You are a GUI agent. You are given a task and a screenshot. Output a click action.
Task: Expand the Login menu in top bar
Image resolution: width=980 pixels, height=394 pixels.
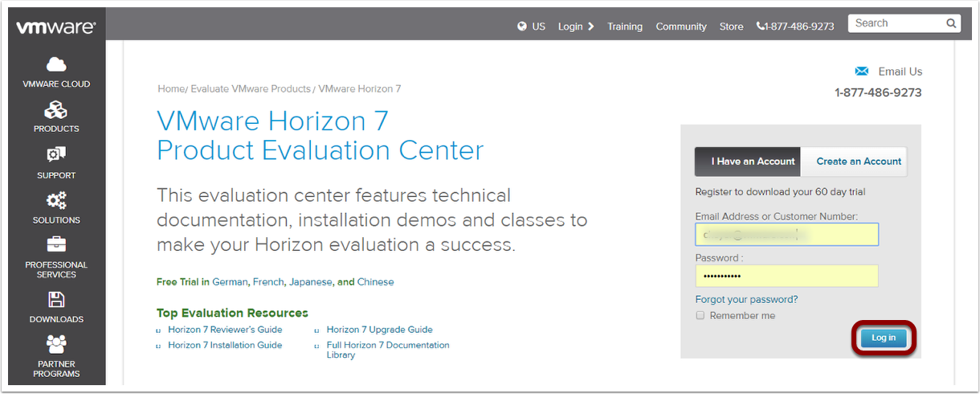point(576,27)
